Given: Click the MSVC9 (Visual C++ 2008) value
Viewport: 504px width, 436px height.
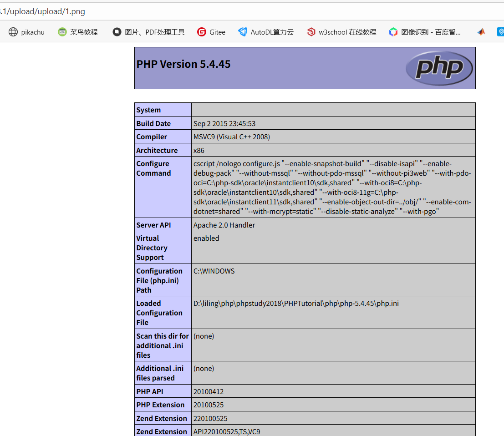Looking at the screenshot, I should coord(232,137).
